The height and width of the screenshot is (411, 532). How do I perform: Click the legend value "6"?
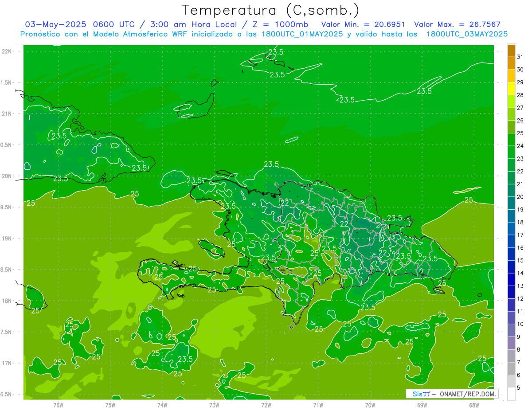519,375
